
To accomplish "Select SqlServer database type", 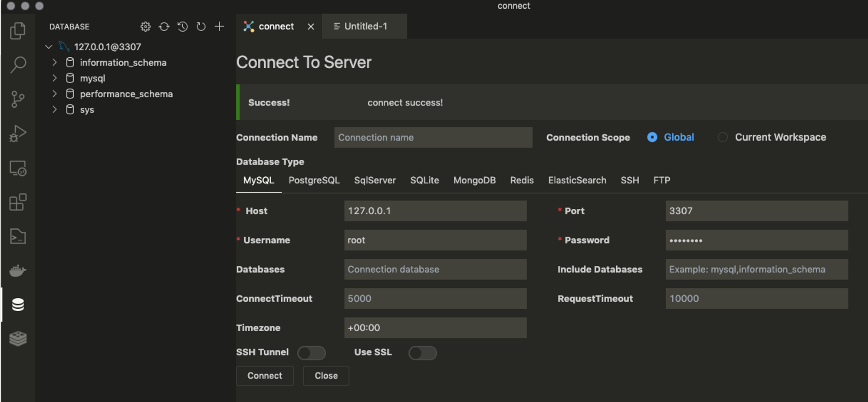I will [x=375, y=180].
